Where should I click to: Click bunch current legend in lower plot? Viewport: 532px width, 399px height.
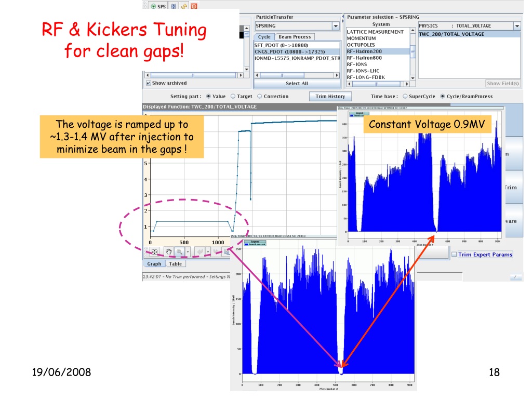(255, 243)
